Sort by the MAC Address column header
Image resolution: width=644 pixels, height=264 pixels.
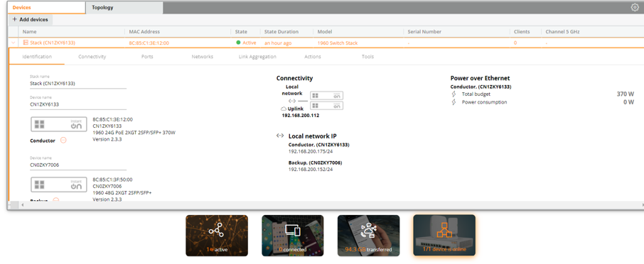[144, 31]
